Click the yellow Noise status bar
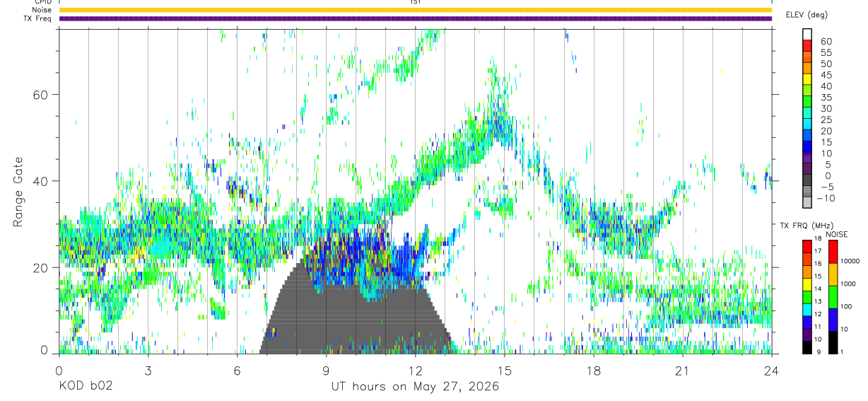This screenshot has height=401, width=868. click(x=416, y=10)
